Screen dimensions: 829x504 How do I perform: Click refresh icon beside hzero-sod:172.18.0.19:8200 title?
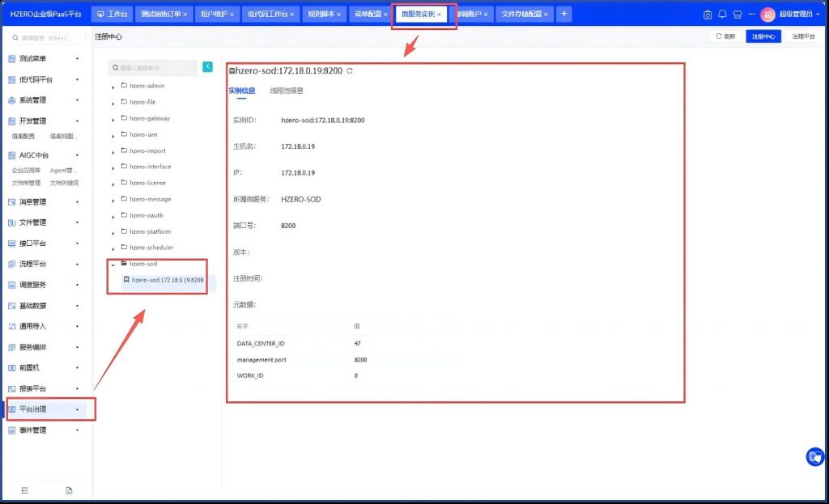[350, 71]
